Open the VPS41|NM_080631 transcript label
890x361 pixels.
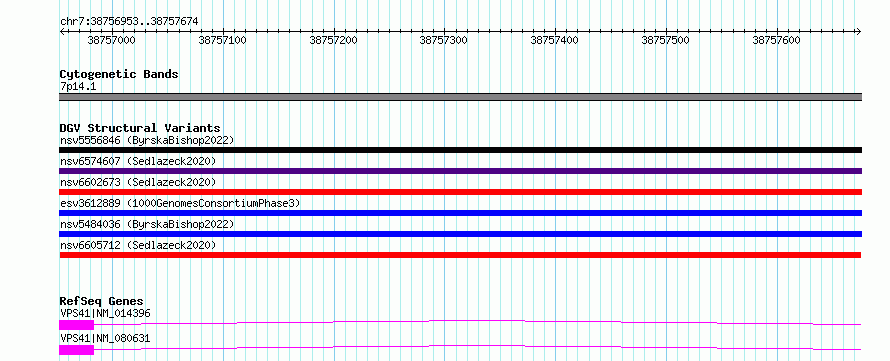coord(105,338)
